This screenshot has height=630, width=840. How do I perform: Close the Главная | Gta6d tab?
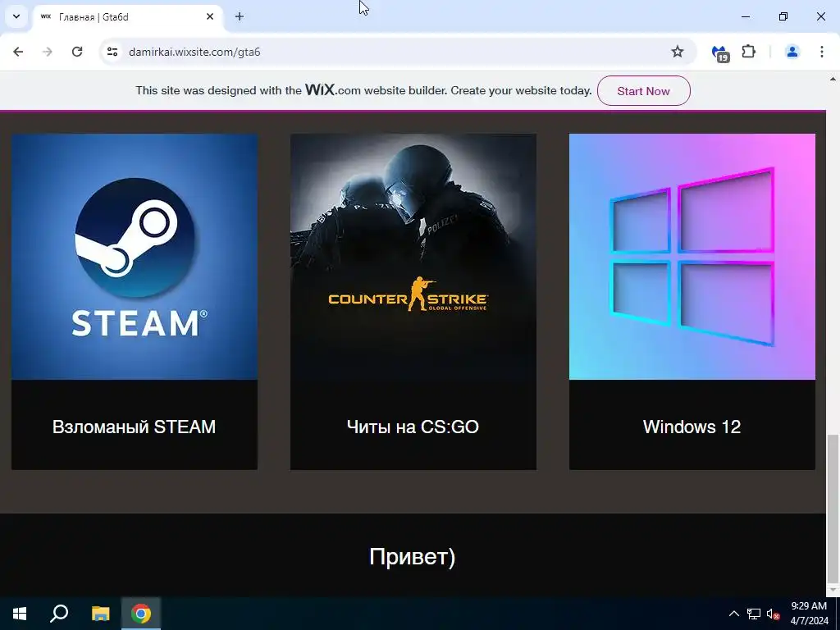pyautogui.click(x=210, y=16)
